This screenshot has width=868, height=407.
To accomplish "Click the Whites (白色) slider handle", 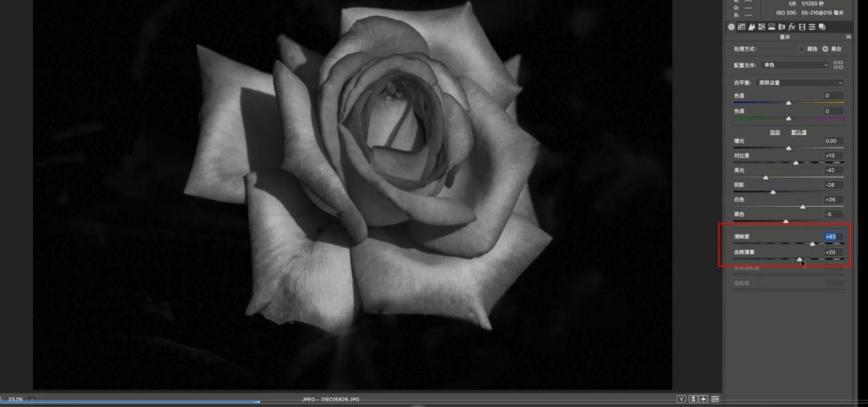I will click(x=803, y=207).
